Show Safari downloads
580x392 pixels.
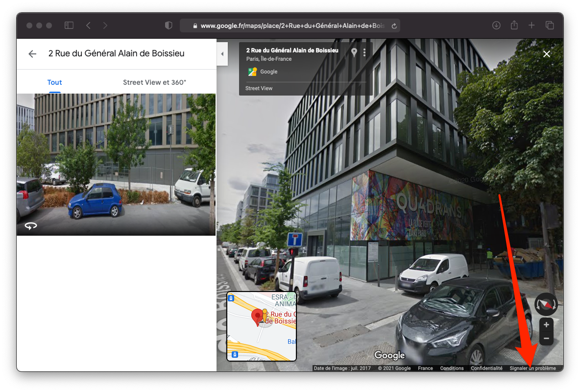[496, 25]
